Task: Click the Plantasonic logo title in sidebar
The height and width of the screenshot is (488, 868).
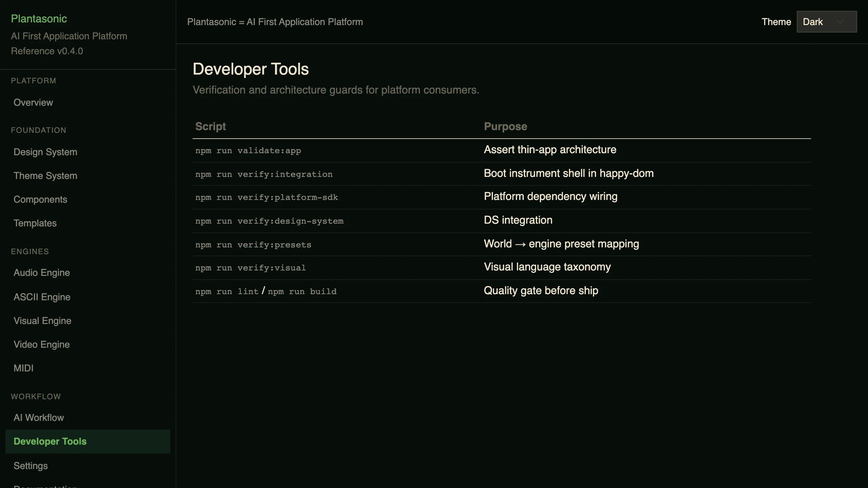Action: coord(39,19)
